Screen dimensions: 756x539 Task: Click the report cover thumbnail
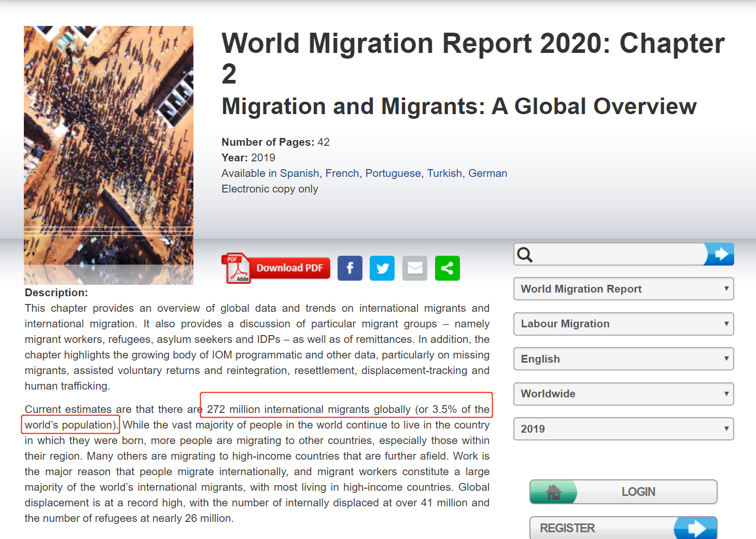108,155
